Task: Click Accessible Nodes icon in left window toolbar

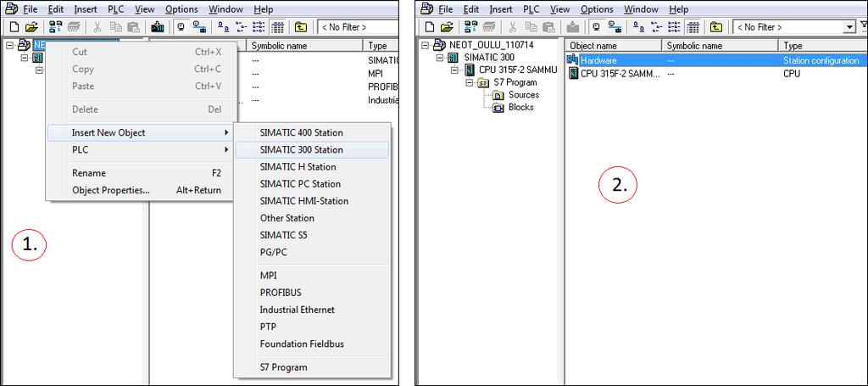Action: click(x=55, y=26)
